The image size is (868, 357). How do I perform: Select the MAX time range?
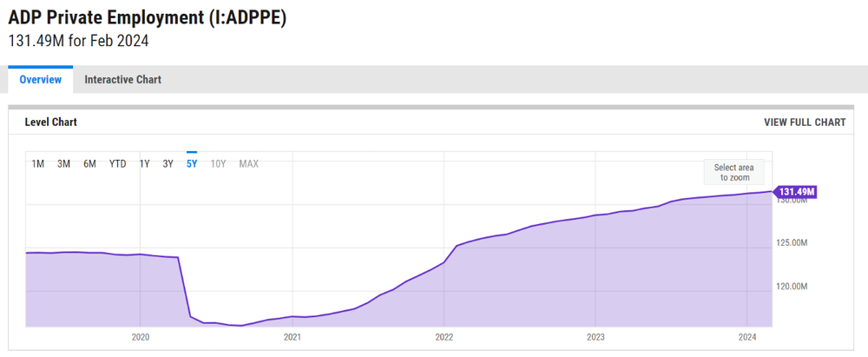coord(248,164)
